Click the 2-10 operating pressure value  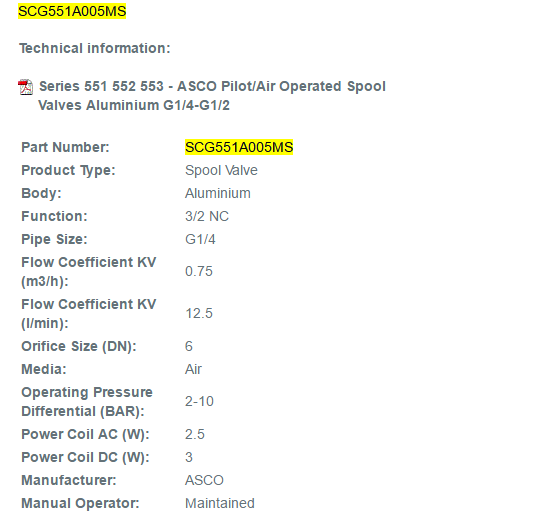[x=199, y=401]
